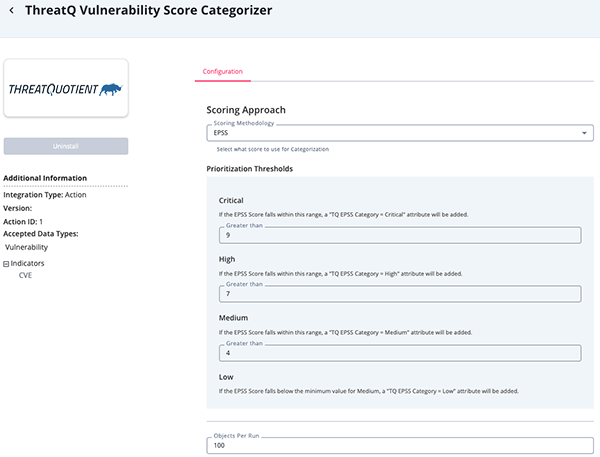Click the Medium threshold label

click(x=233, y=318)
